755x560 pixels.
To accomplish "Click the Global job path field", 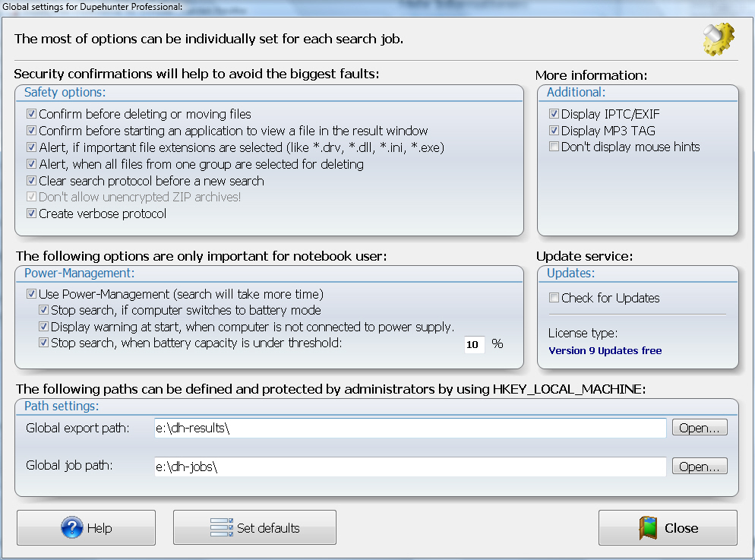I will 410,467.
